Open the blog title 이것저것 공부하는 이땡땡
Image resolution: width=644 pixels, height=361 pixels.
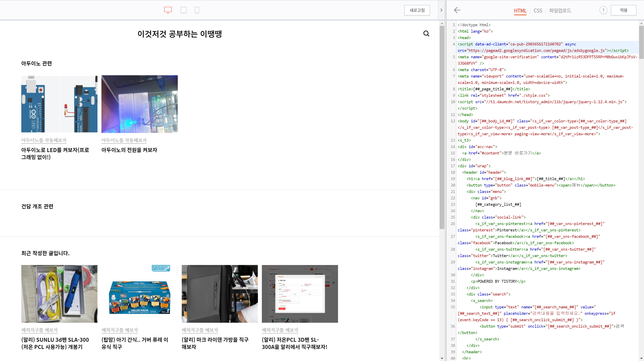[179, 34]
